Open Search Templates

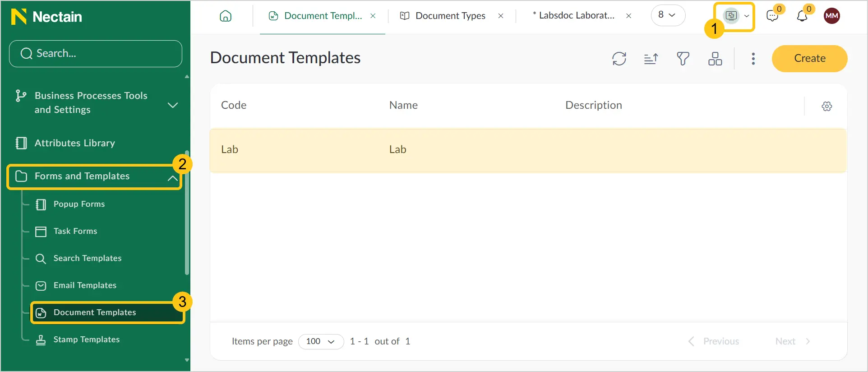coord(88,258)
